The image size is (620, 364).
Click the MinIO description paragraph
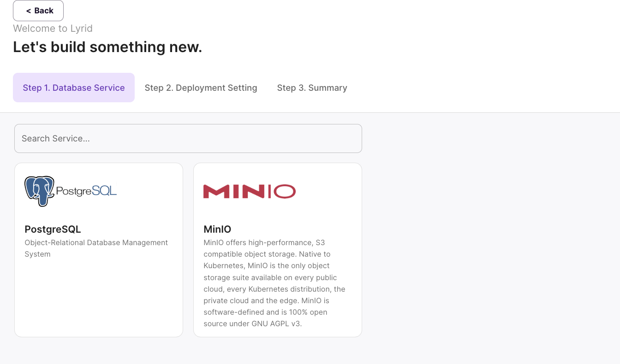274,283
